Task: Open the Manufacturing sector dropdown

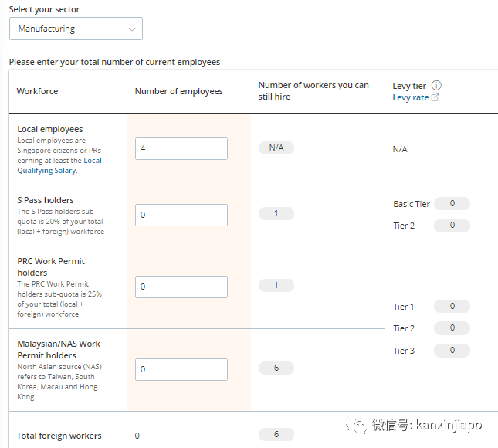Action: tap(76, 29)
